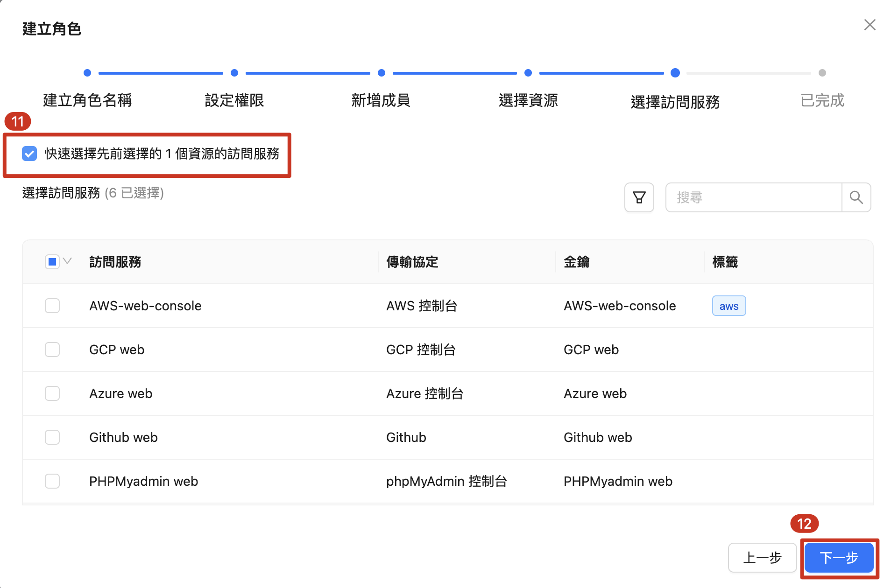Tick the Azure web checkbox
This screenshot has height=588, width=891.
[52, 393]
